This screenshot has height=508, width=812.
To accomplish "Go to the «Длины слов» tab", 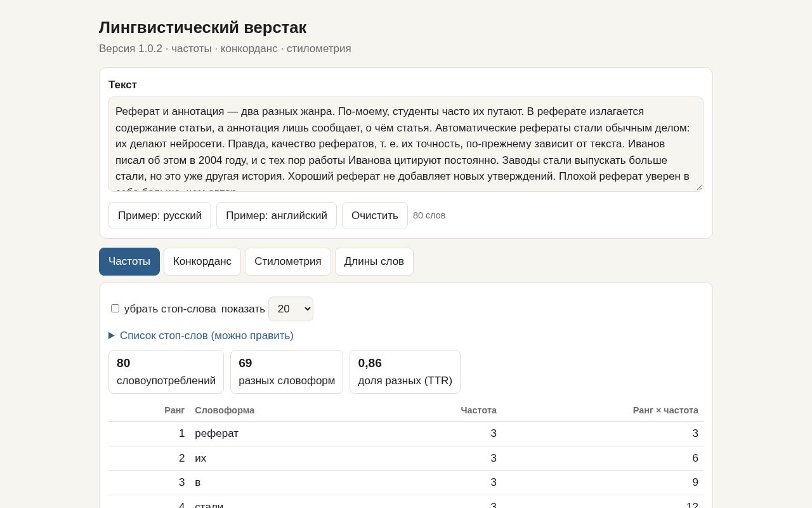I will [374, 262].
